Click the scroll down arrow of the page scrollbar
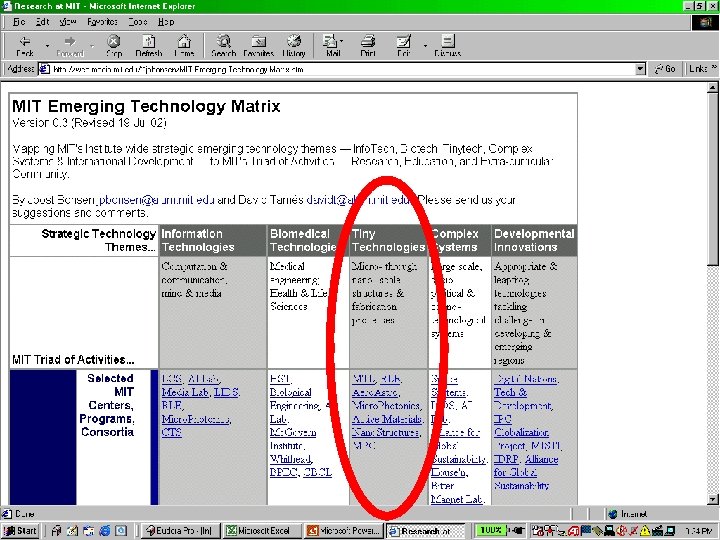The width and height of the screenshot is (720, 540). (x=712, y=499)
